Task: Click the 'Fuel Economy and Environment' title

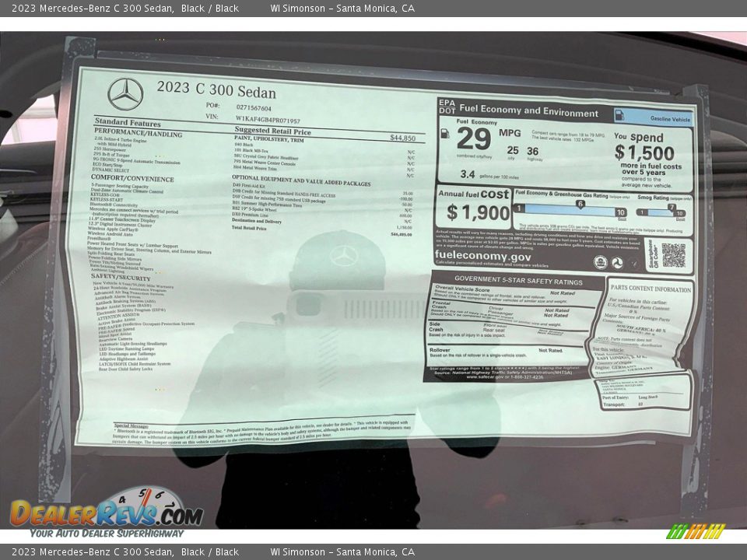Action: (528, 110)
